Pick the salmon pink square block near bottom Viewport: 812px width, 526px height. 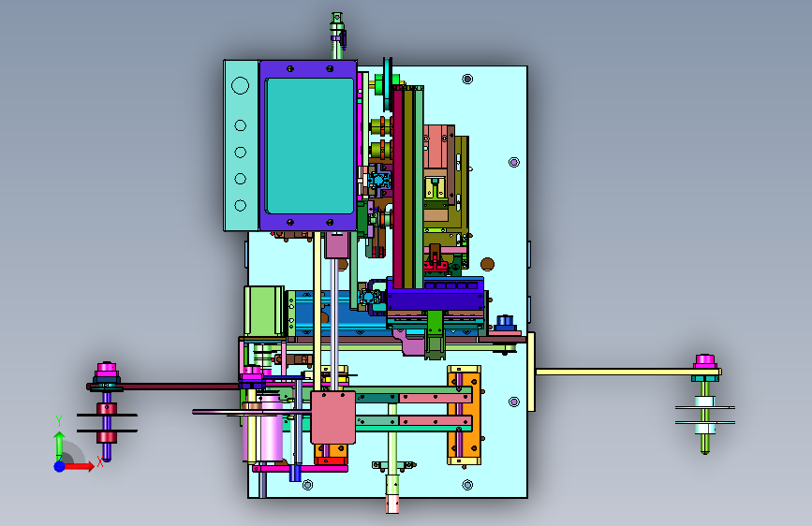click(x=333, y=417)
